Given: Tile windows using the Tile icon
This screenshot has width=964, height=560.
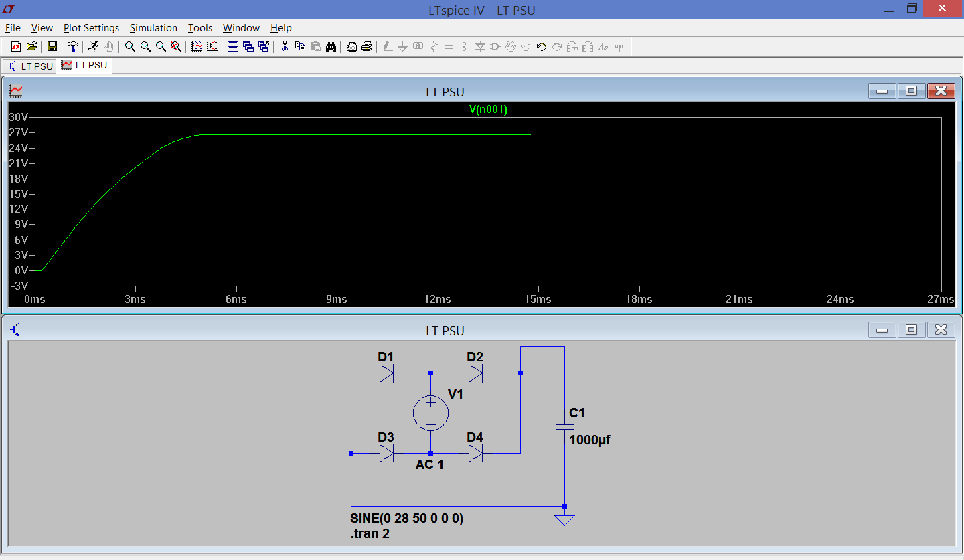Looking at the screenshot, I should pos(233,47).
